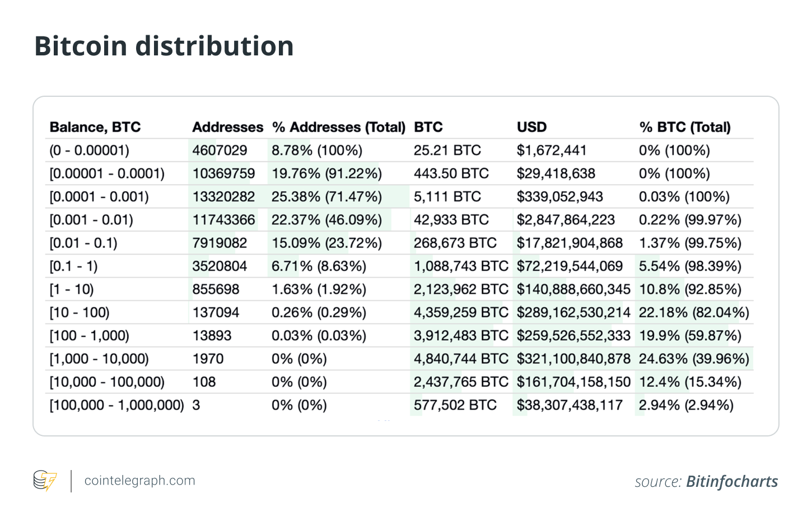Viewport: 812px width, 526px height.
Task: Click the "BTC" column header
Action: tap(428, 127)
